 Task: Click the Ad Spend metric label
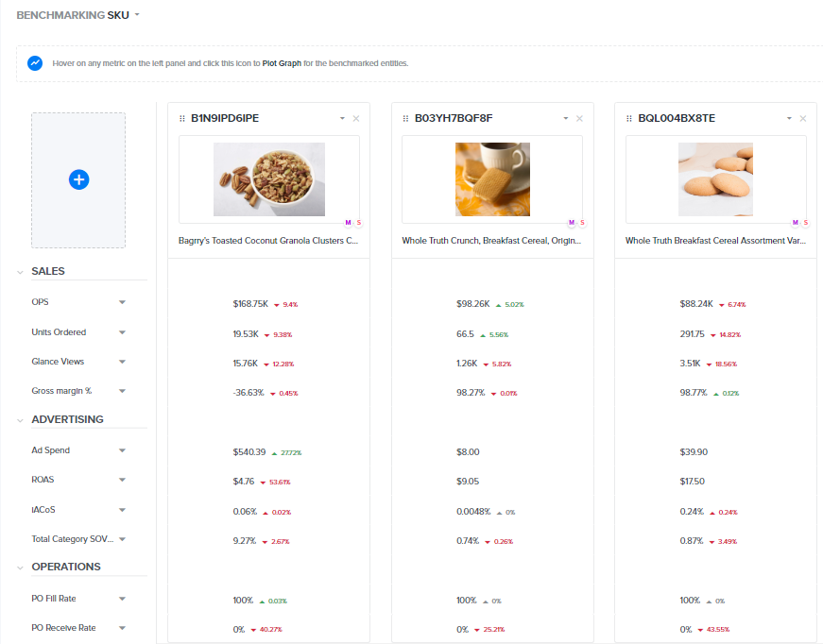click(x=50, y=450)
